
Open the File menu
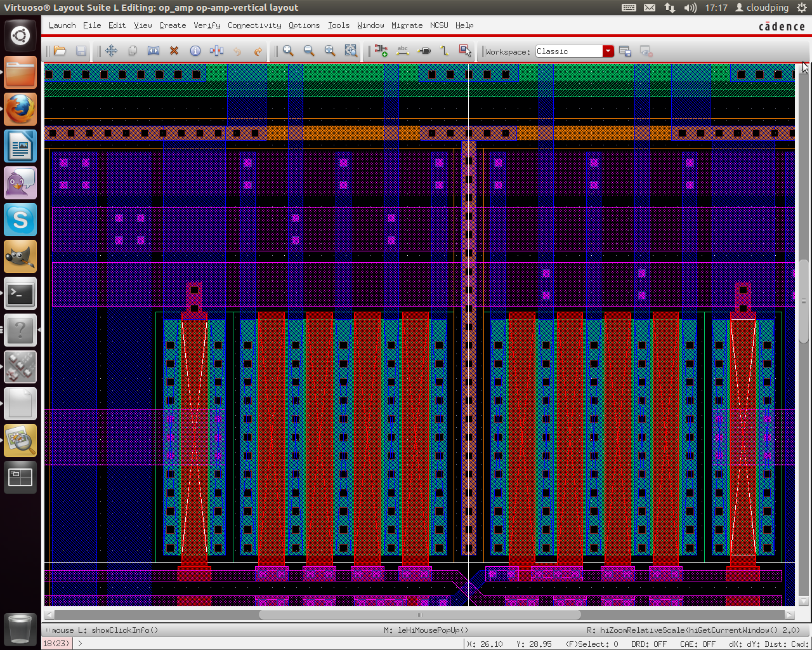coord(92,25)
